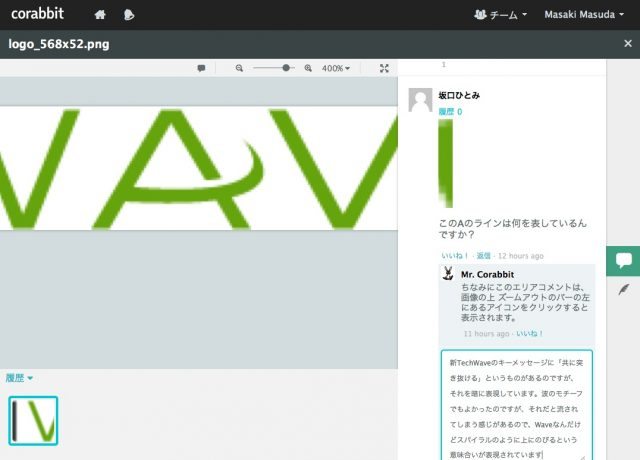Close the logo_568x52.png viewer
This screenshot has width=640, height=460.
tap(627, 44)
